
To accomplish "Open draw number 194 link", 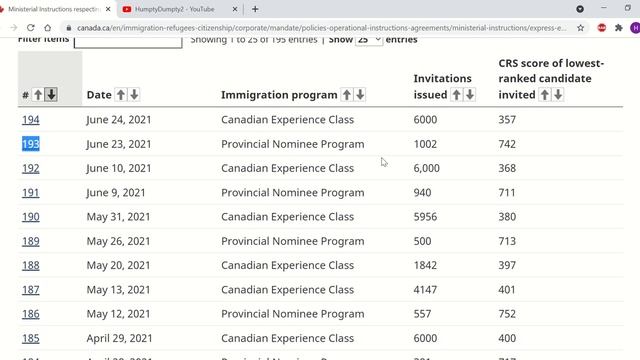I will [31, 120].
